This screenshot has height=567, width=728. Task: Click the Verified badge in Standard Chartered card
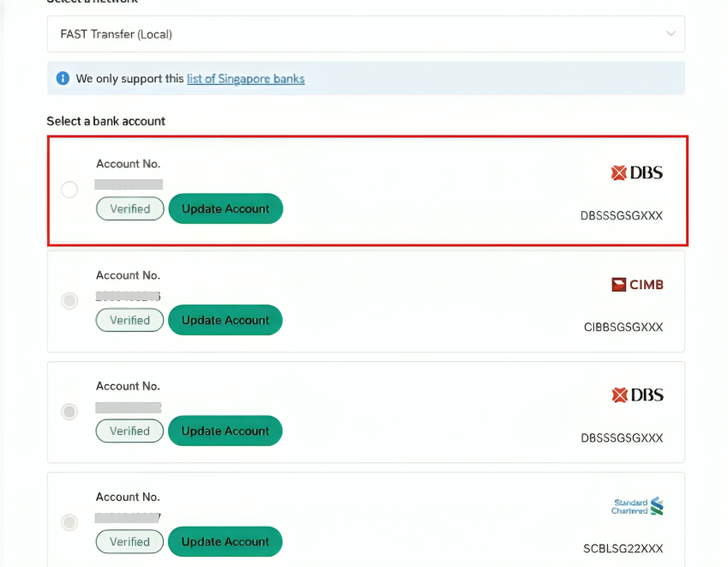pyautogui.click(x=129, y=541)
